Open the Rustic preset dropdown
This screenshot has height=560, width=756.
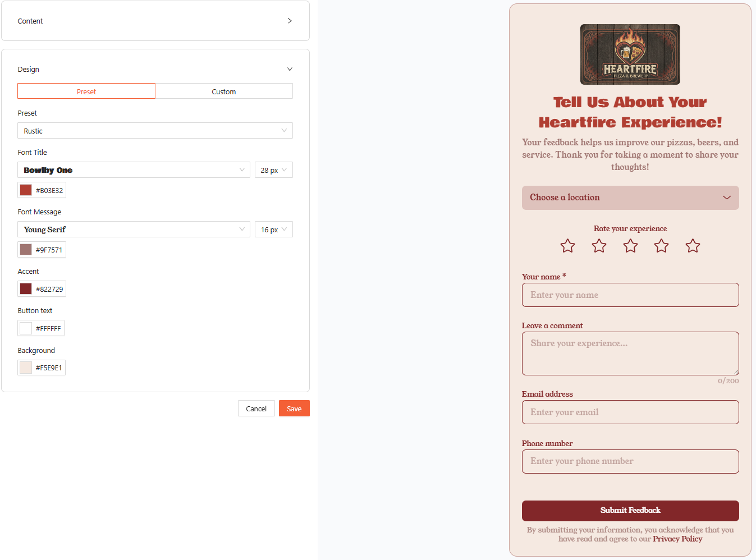click(155, 131)
